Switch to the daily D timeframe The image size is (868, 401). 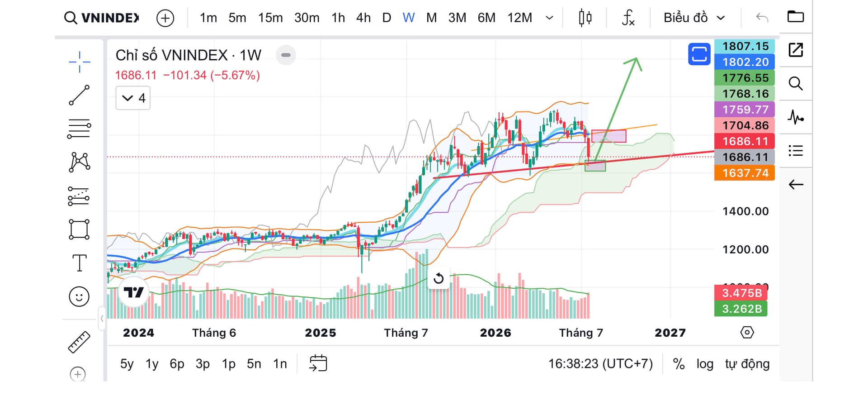click(387, 18)
